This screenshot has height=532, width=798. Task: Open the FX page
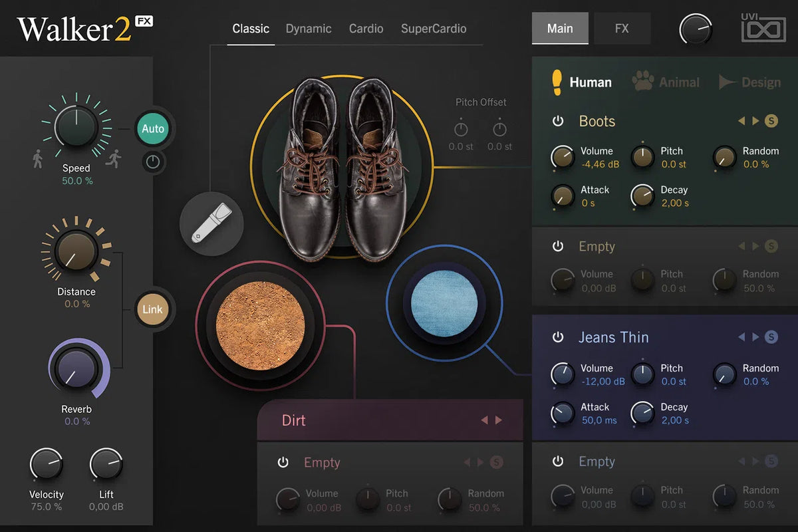point(622,29)
